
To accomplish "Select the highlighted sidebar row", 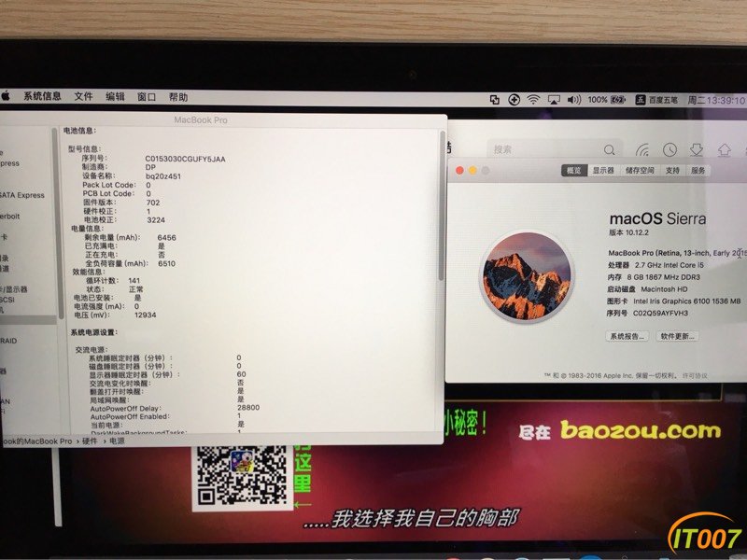I will click(x=29, y=320).
